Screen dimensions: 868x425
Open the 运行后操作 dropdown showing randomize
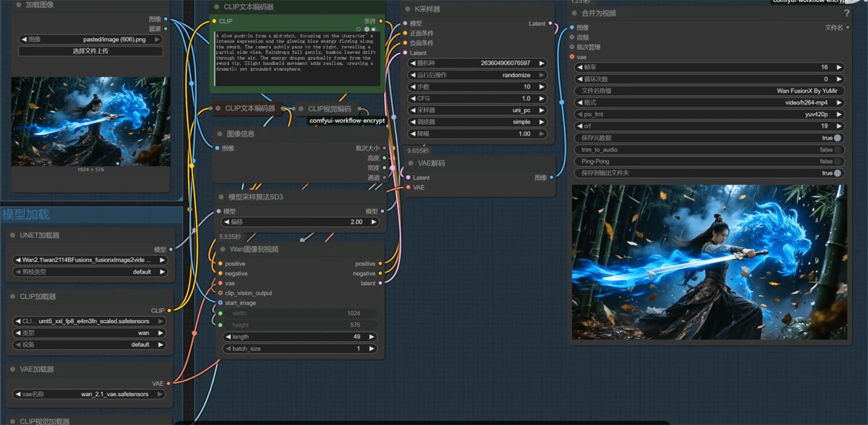[477, 75]
